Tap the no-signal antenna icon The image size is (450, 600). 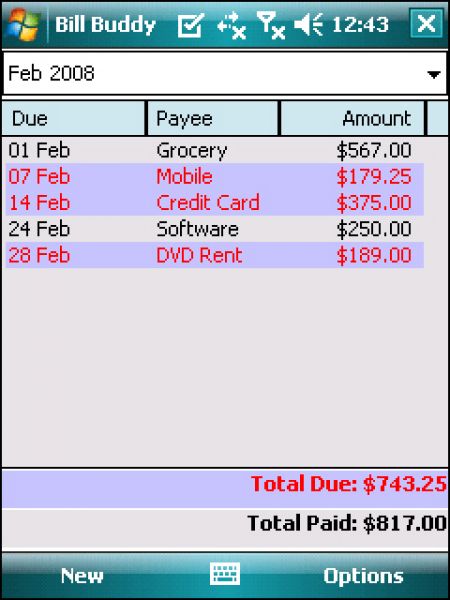271,25
